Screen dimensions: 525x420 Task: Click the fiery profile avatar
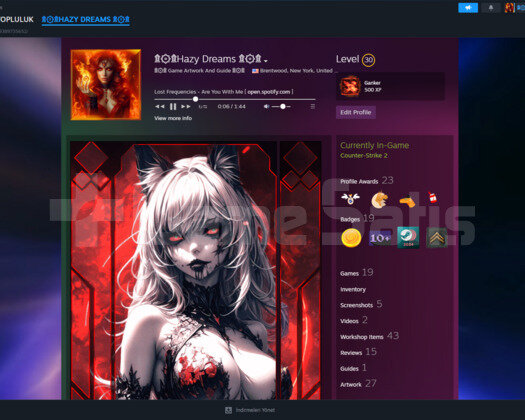click(x=106, y=84)
